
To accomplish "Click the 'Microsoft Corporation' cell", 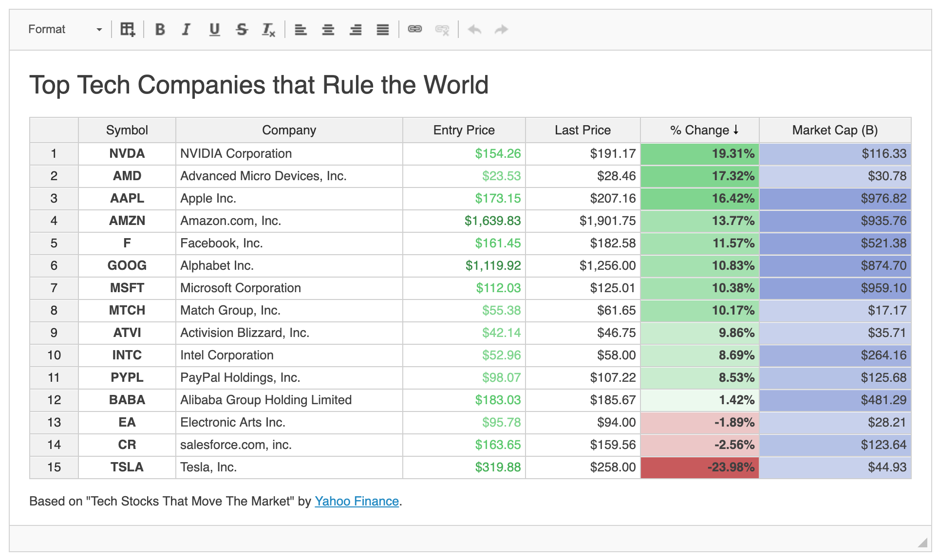I will pos(289,288).
